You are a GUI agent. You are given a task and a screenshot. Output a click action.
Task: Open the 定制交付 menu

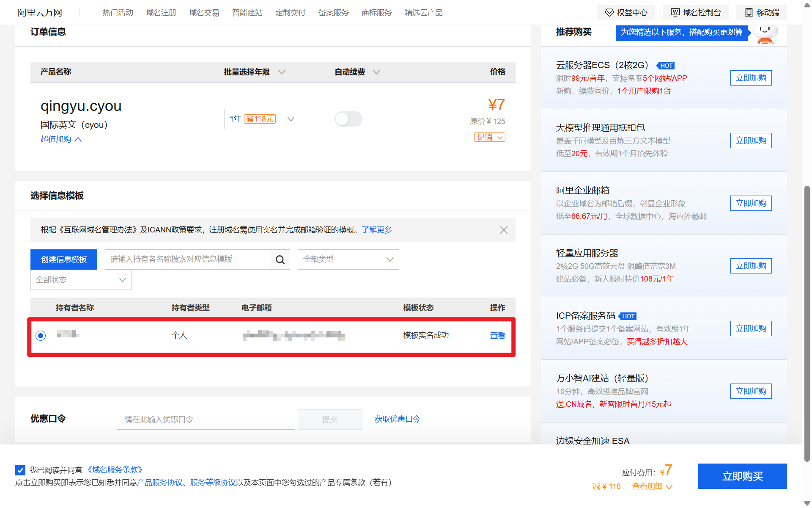coord(291,13)
